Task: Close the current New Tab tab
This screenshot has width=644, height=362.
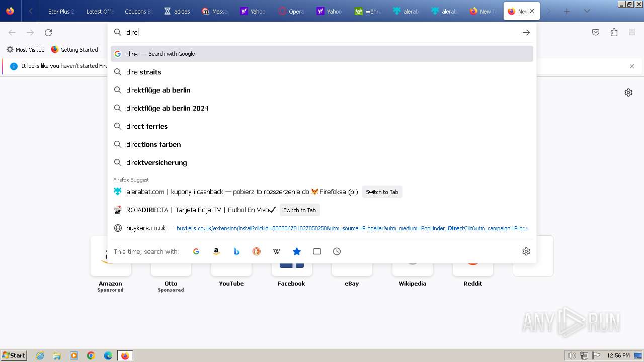Action: [x=532, y=11]
